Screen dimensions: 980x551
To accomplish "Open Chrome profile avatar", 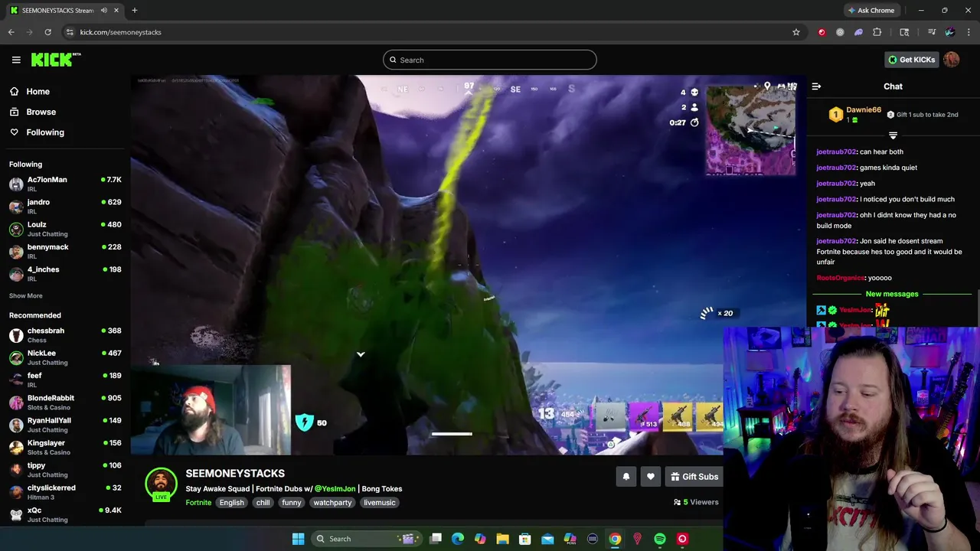I will click(x=949, y=32).
